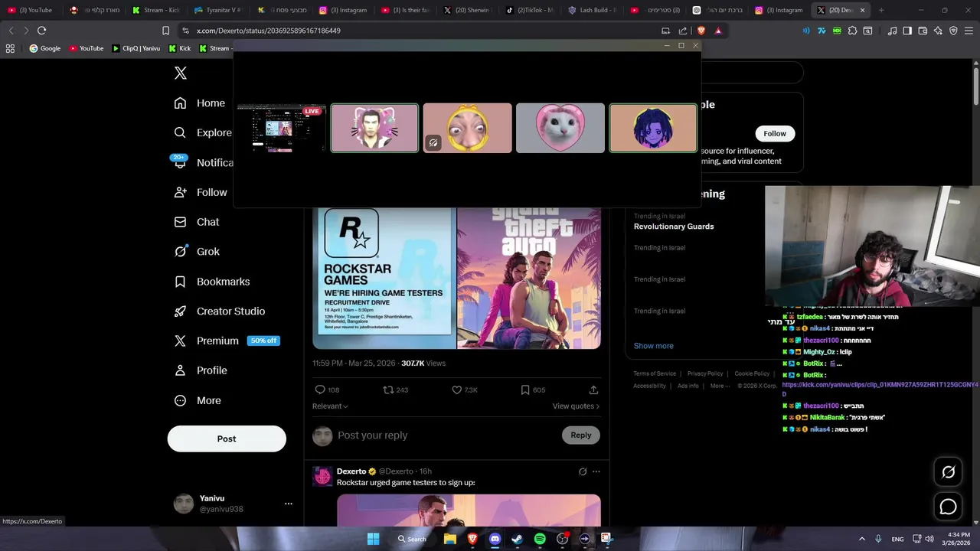Click the share icon on the post
980x551 pixels.
click(593, 390)
